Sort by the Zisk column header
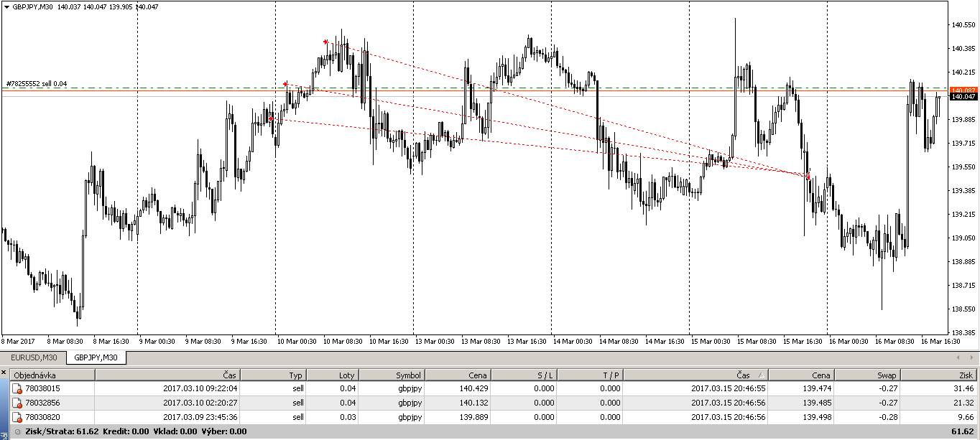This screenshot has height=440, width=980. point(939,375)
